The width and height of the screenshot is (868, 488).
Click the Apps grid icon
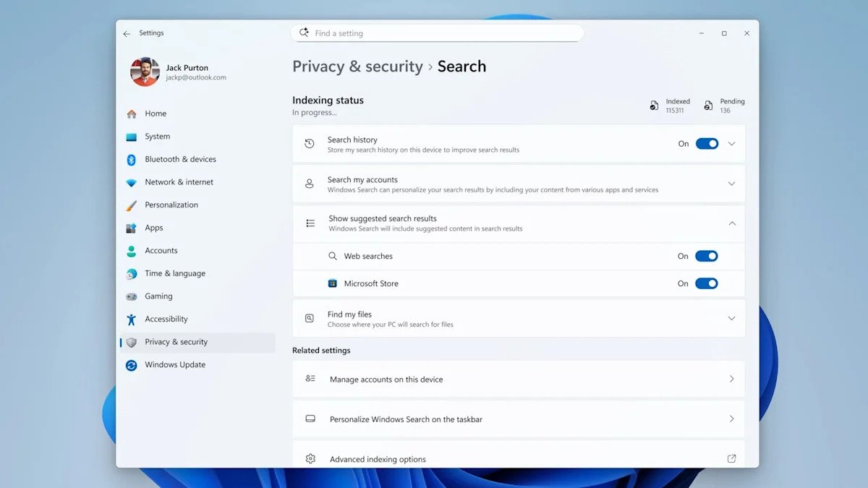pyautogui.click(x=131, y=228)
